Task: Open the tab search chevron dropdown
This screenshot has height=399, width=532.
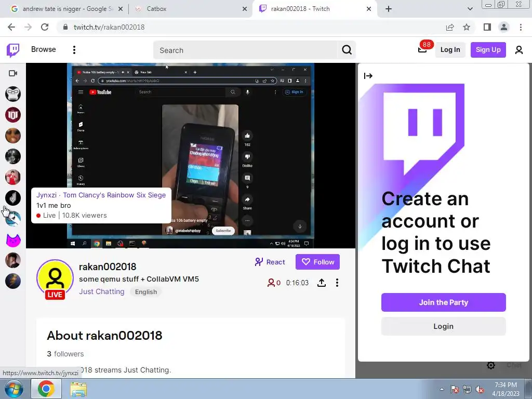Action: [470, 9]
